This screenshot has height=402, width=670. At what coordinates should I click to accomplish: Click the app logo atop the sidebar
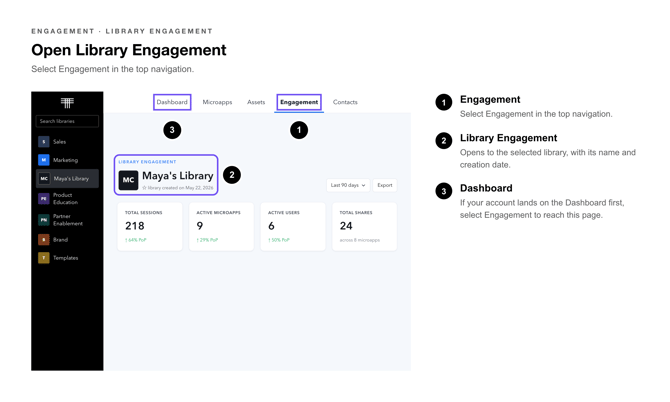67,103
